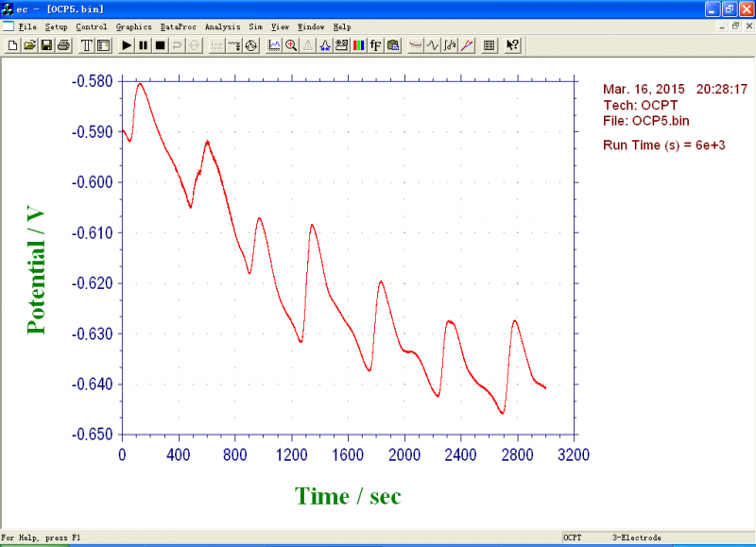Restore the inner document window

735,26
